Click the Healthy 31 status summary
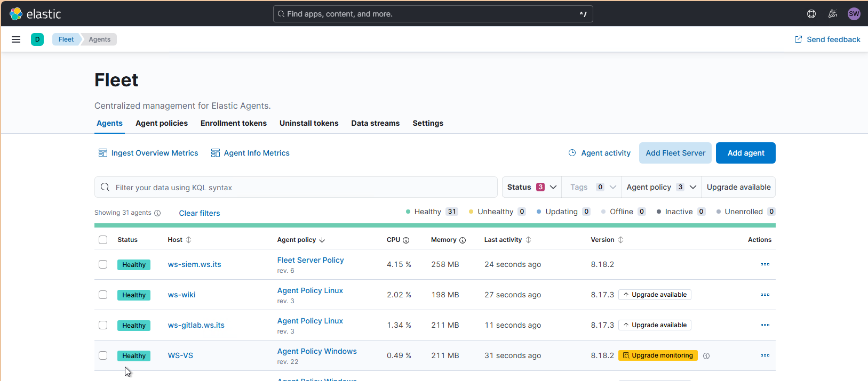Image resolution: width=868 pixels, height=381 pixels. [x=432, y=212]
